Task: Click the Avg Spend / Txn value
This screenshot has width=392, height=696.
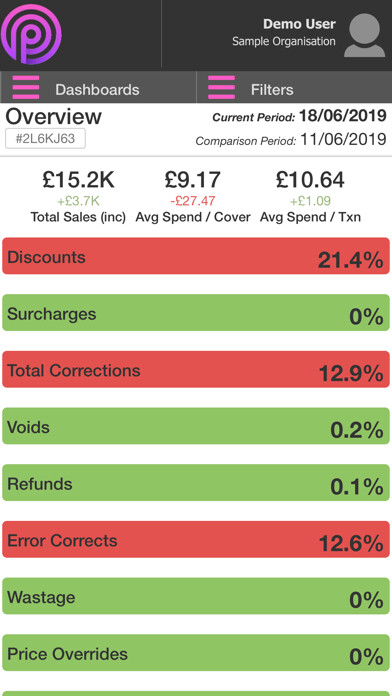Action: (310, 180)
